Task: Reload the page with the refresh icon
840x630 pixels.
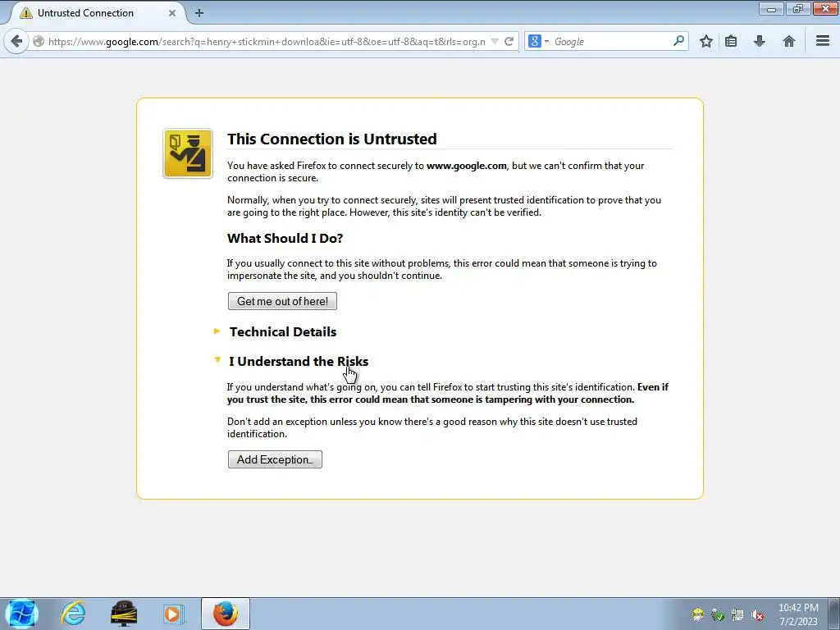Action: click(x=509, y=41)
